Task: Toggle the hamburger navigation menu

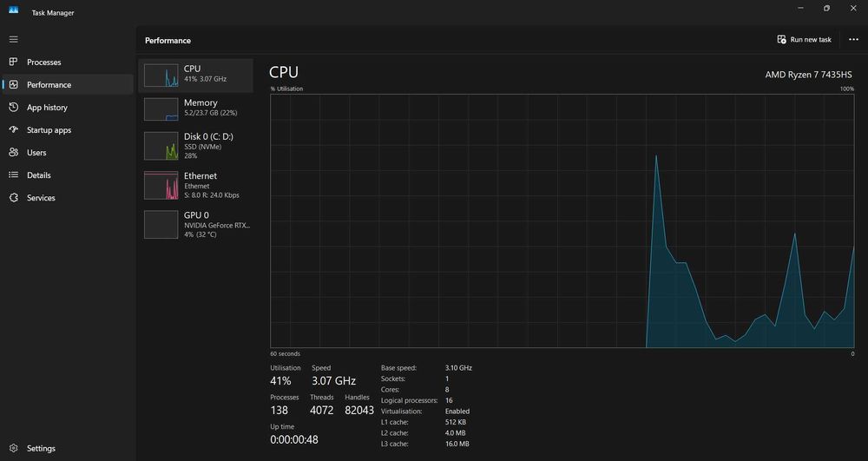Action: coord(13,39)
